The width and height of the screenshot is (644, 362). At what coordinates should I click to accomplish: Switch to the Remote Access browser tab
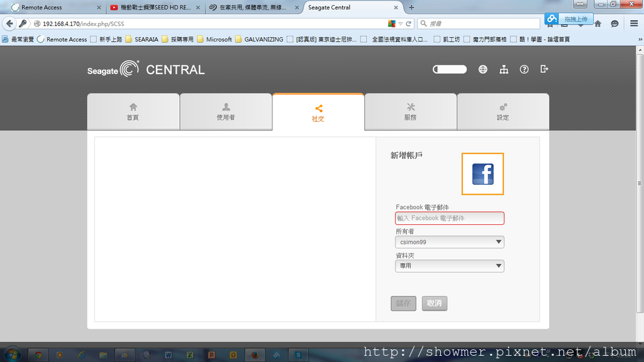pyautogui.click(x=53, y=8)
